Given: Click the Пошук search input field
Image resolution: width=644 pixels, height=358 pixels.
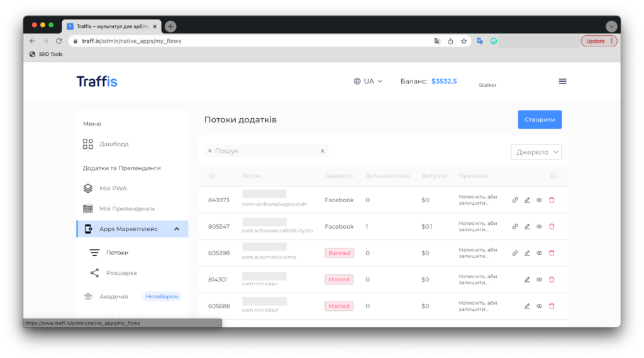Looking at the screenshot, I should point(264,151).
